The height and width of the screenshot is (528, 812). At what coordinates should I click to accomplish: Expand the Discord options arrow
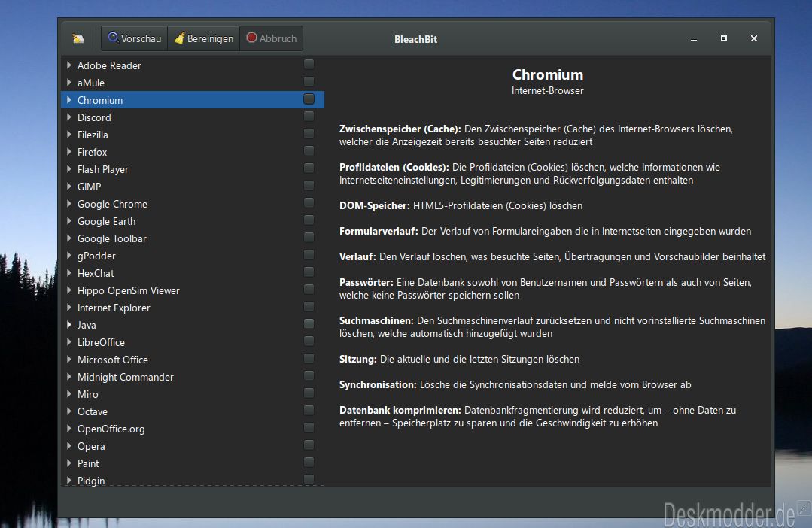pyautogui.click(x=69, y=117)
